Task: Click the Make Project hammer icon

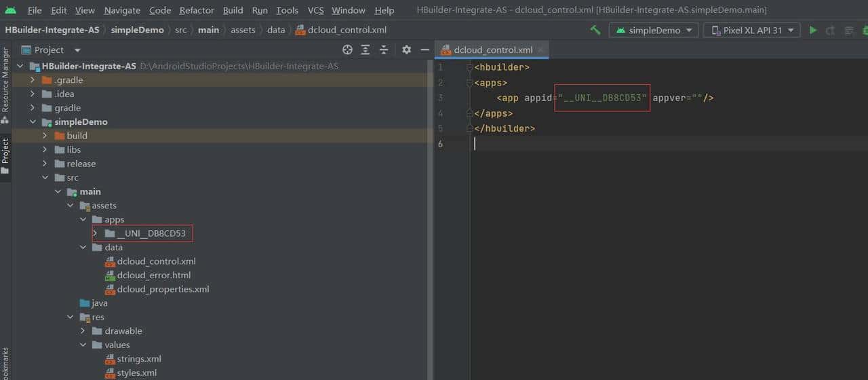Action: tap(595, 30)
